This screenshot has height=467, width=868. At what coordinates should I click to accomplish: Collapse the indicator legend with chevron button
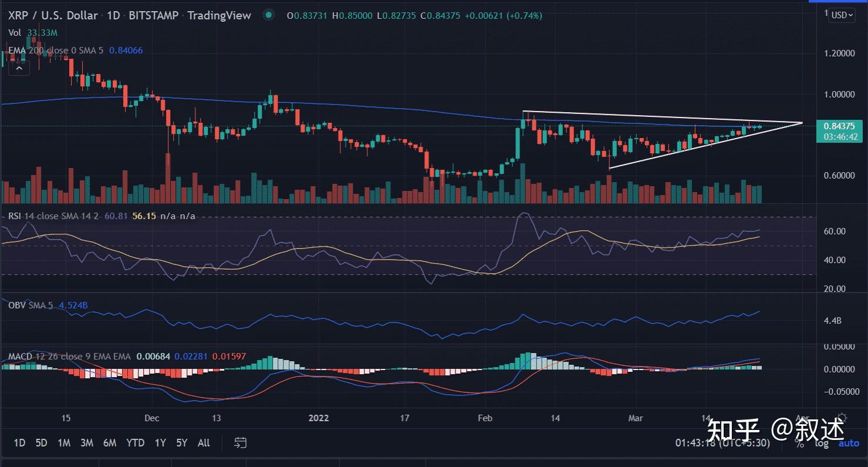[x=19, y=69]
